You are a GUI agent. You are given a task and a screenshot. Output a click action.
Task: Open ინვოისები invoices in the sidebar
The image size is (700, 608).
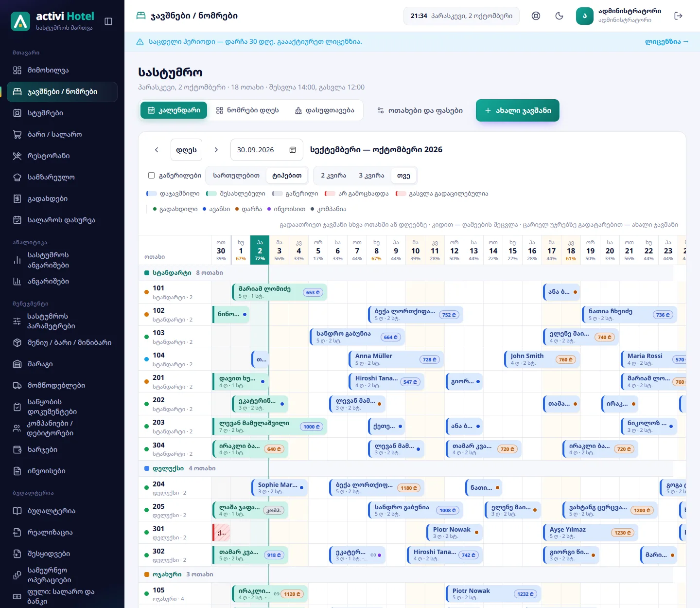pyautogui.click(x=62, y=471)
